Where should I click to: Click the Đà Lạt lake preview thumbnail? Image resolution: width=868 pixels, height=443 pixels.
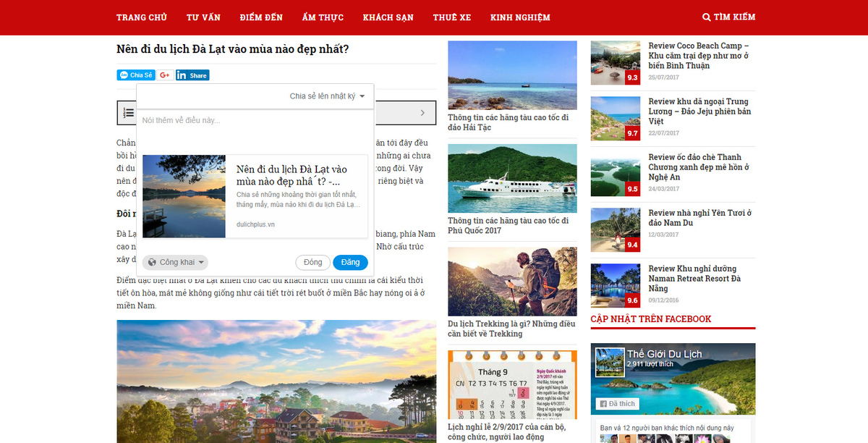[184, 196]
